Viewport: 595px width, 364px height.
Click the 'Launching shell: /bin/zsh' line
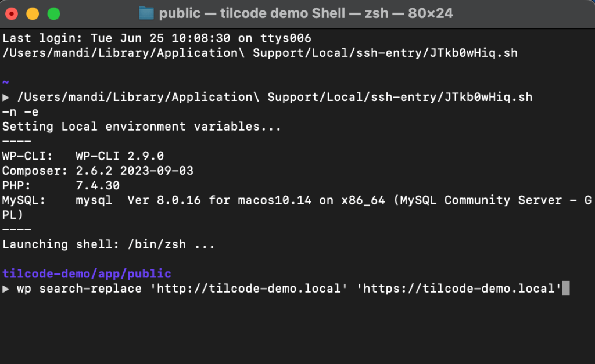point(109,244)
